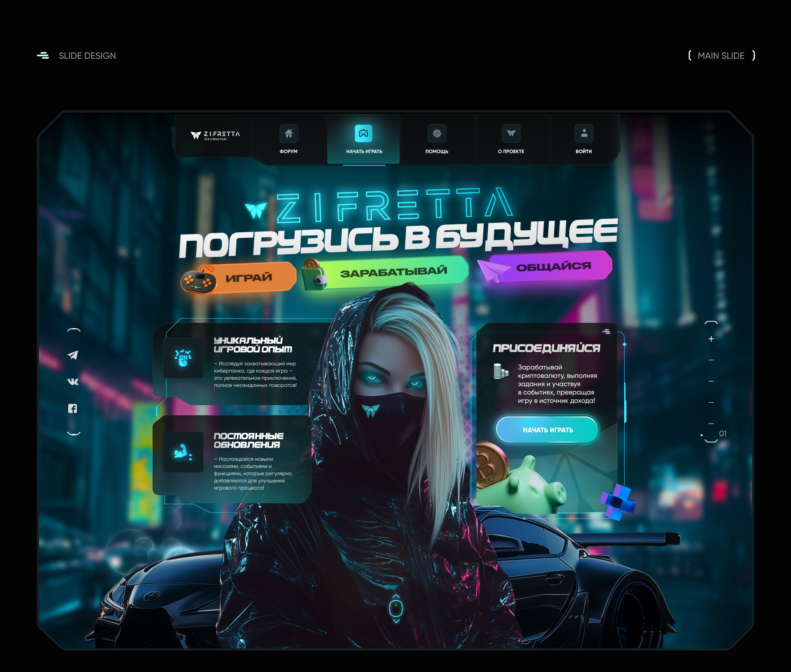Select the Начать играть menu label
This screenshot has width=791, height=672.
(x=364, y=152)
